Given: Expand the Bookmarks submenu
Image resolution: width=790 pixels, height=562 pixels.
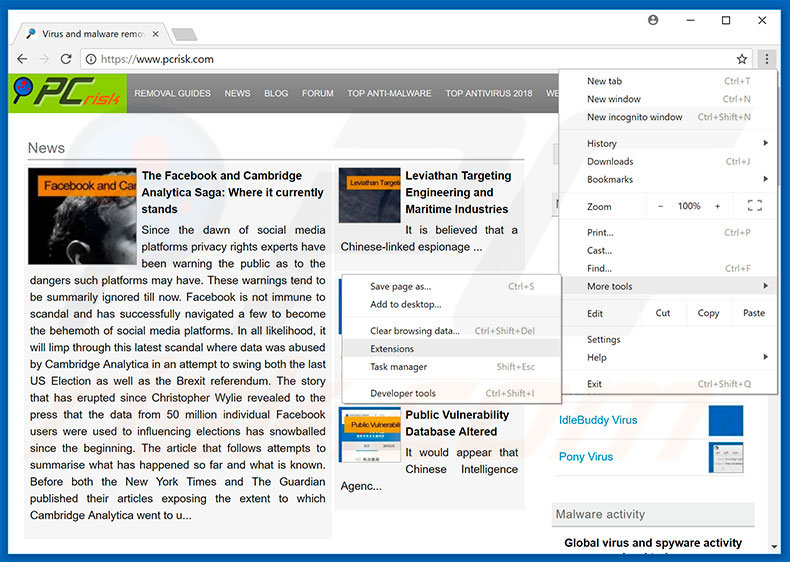Looking at the screenshot, I should tap(667, 179).
